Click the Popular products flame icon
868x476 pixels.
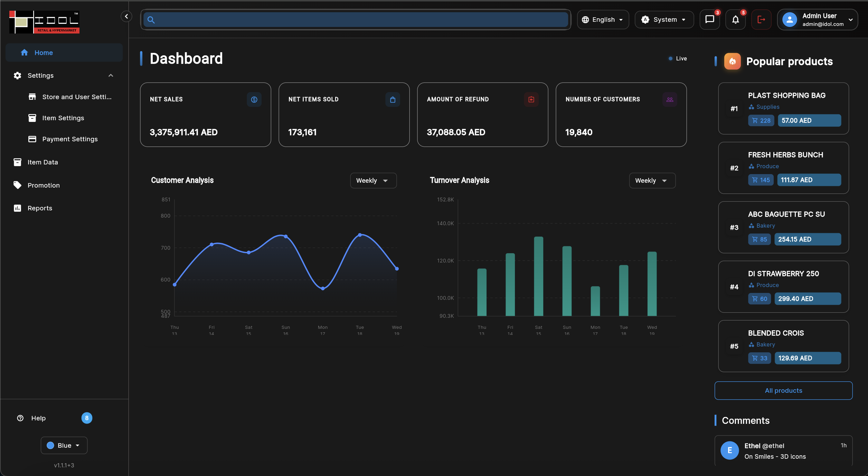pyautogui.click(x=732, y=61)
